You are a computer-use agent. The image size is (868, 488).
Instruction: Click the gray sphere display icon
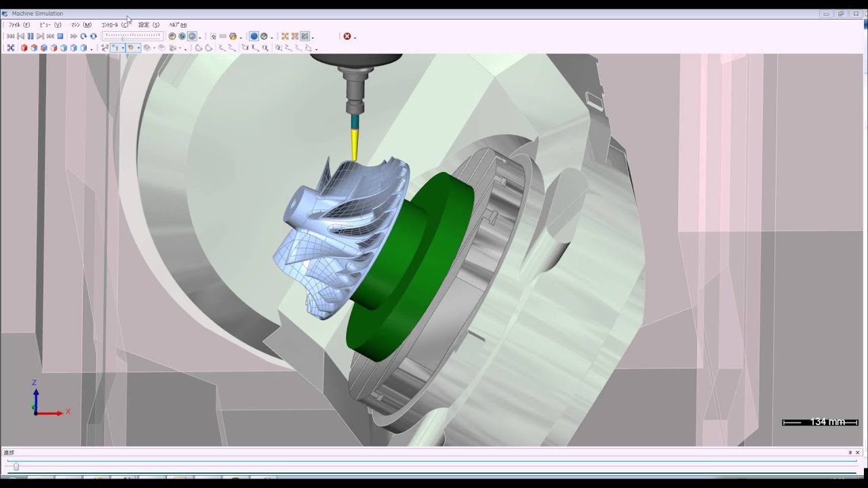click(x=264, y=37)
